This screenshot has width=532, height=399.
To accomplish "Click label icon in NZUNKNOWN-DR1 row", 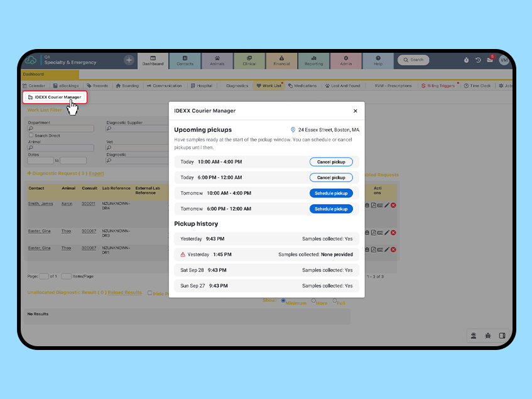I will pos(381,249).
